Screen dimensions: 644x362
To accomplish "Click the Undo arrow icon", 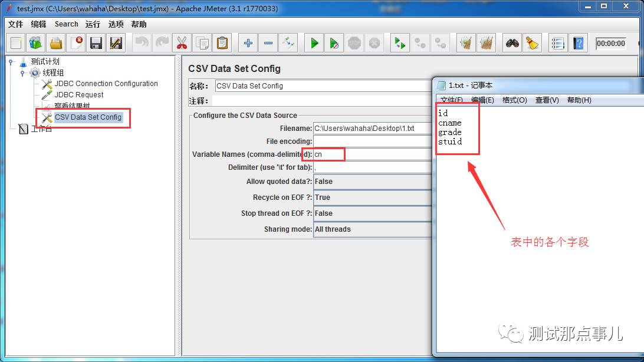I will tap(142, 43).
